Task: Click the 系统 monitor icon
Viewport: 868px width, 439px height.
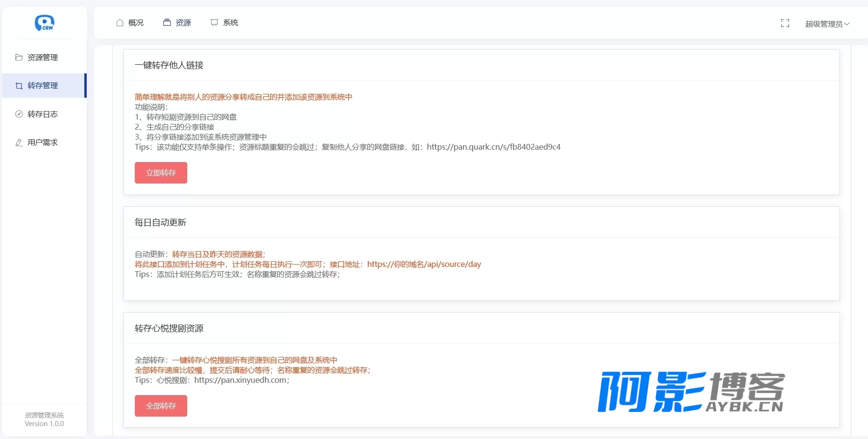Action: click(214, 23)
